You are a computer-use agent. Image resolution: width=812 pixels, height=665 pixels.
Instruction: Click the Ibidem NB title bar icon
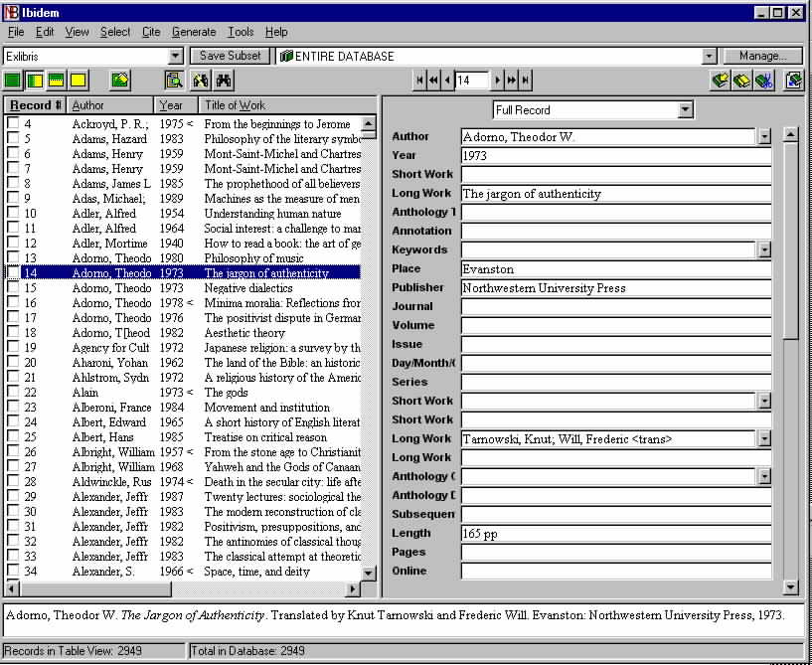pyautogui.click(x=11, y=13)
